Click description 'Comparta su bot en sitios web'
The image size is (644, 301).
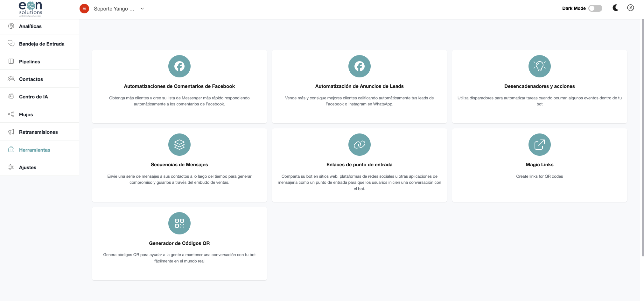pos(360,183)
